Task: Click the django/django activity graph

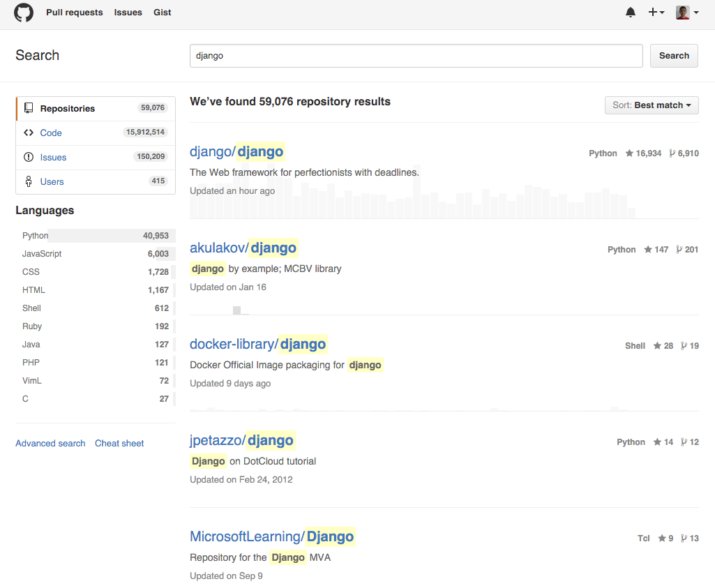Action: (413, 193)
